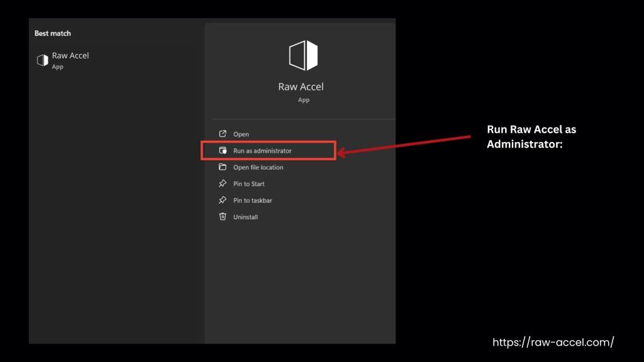Choose Open file location
The image size is (644, 362).
point(258,167)
